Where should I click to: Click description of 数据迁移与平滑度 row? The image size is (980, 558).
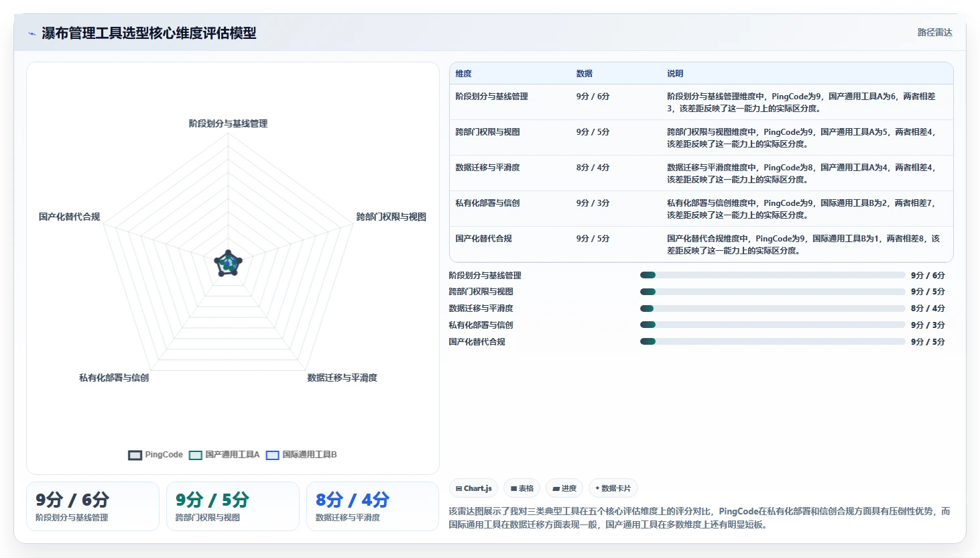point(801,173)
